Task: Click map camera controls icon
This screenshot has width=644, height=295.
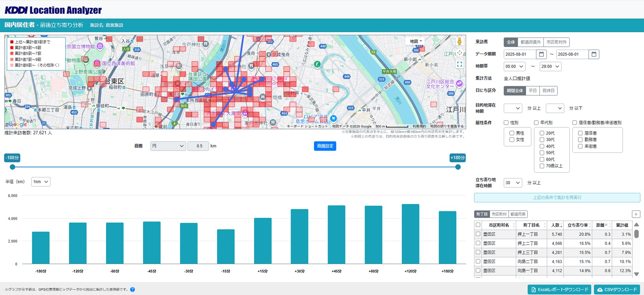Action: point(459,53)
